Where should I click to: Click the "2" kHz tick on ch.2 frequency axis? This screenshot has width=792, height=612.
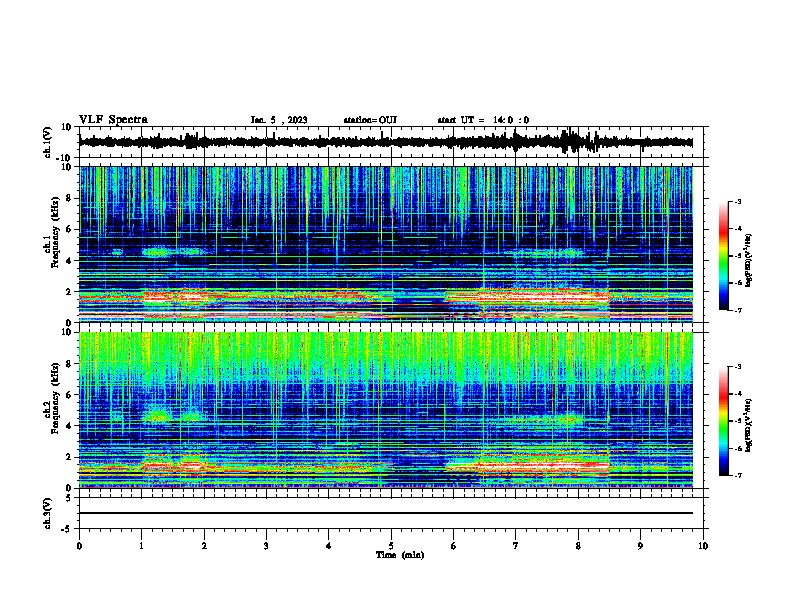(x=69, y=457)
